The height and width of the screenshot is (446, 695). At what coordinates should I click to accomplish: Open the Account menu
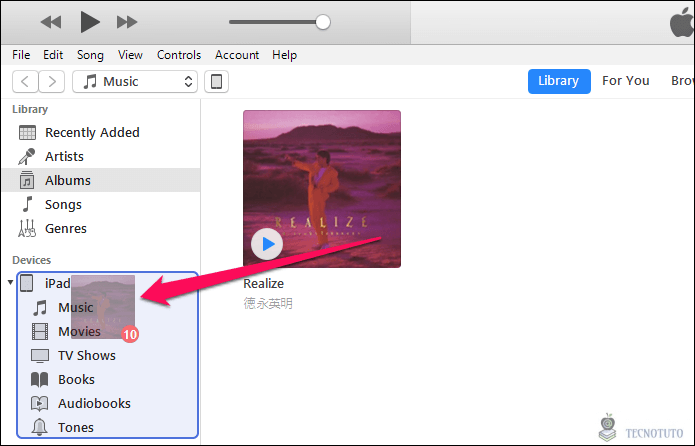point(237,55)
